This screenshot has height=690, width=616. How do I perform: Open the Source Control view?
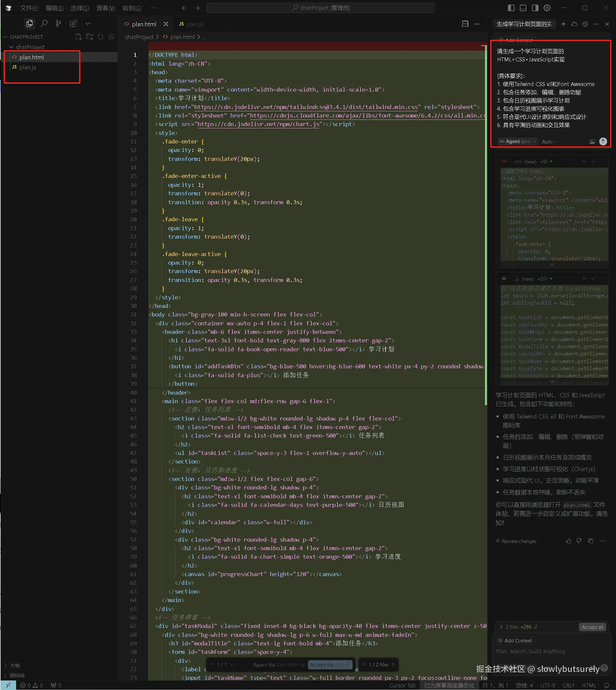coord(58,24)
